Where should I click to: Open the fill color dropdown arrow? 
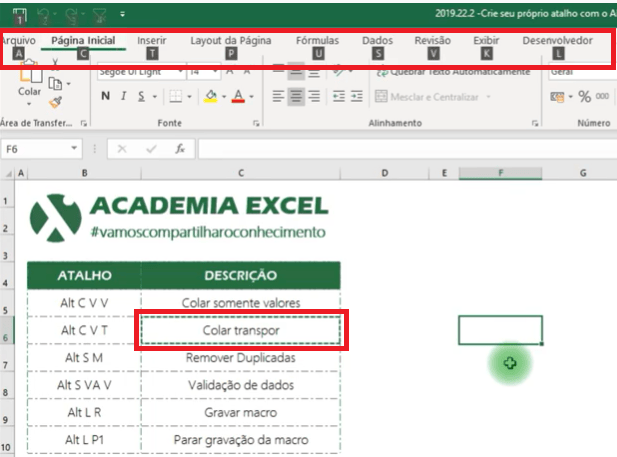(224, 96)
